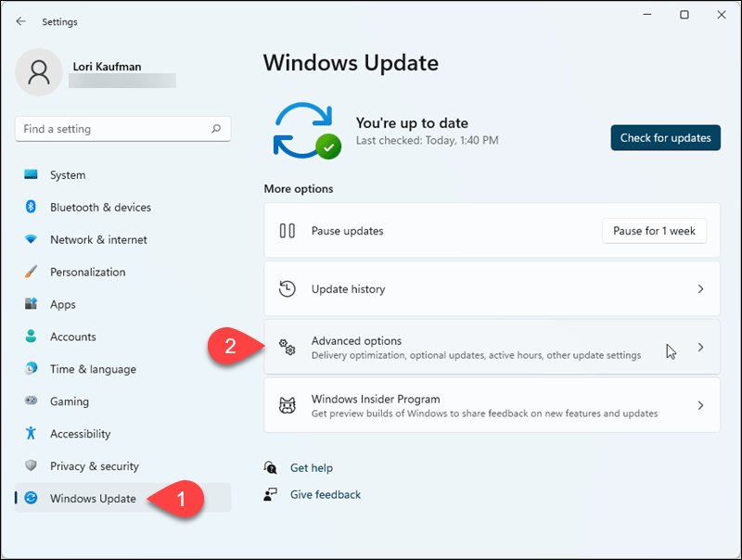Click the Network wifi icon
Viewport: 742px width, 560px height.
click(31, 239)
